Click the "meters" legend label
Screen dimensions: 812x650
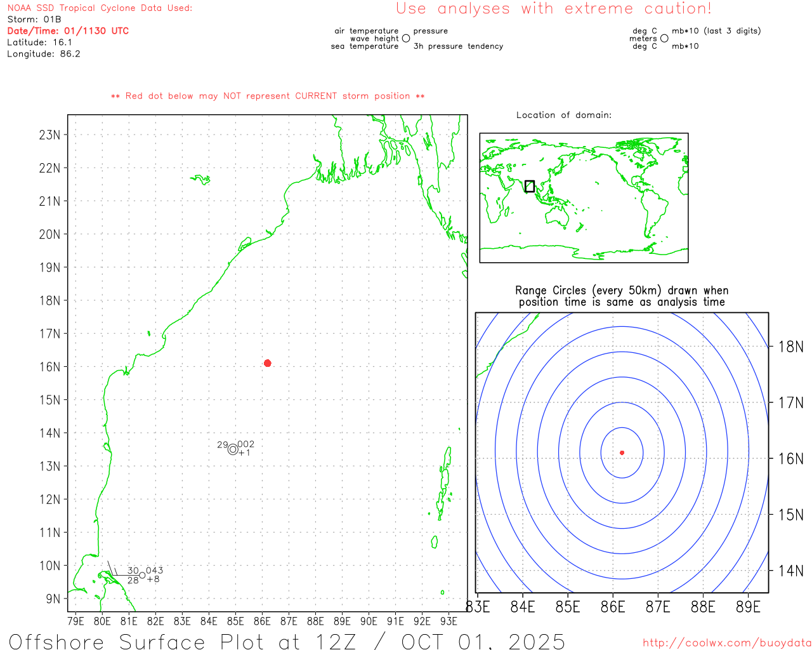tap(643, 39)
